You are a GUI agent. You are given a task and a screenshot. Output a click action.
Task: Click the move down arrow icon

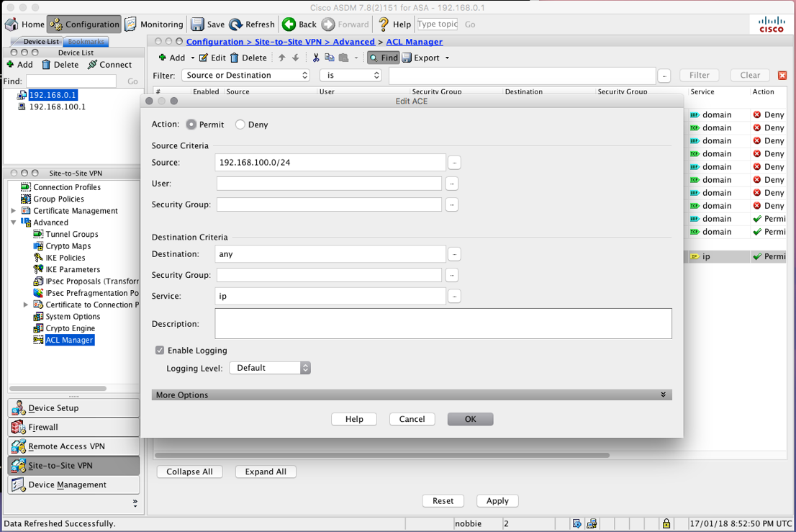click(x=296, y=58)
